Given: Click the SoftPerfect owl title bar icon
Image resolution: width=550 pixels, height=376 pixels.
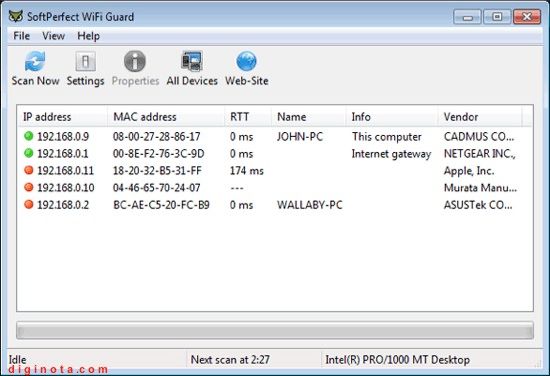Looking at the screenshot, I should point(15,16).
